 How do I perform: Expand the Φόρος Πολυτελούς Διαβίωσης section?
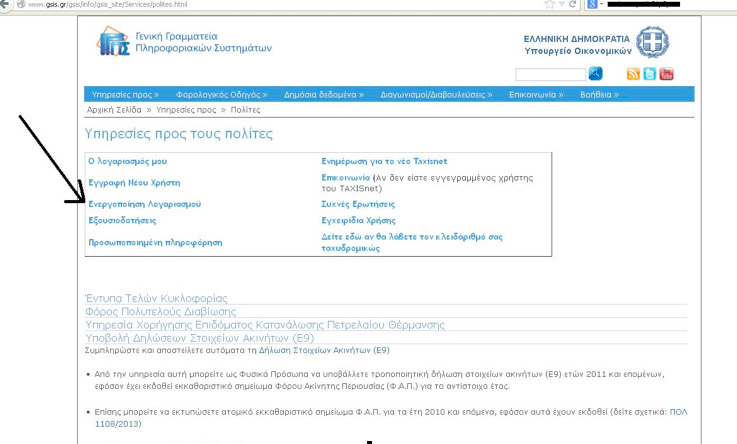coord(156,311)
